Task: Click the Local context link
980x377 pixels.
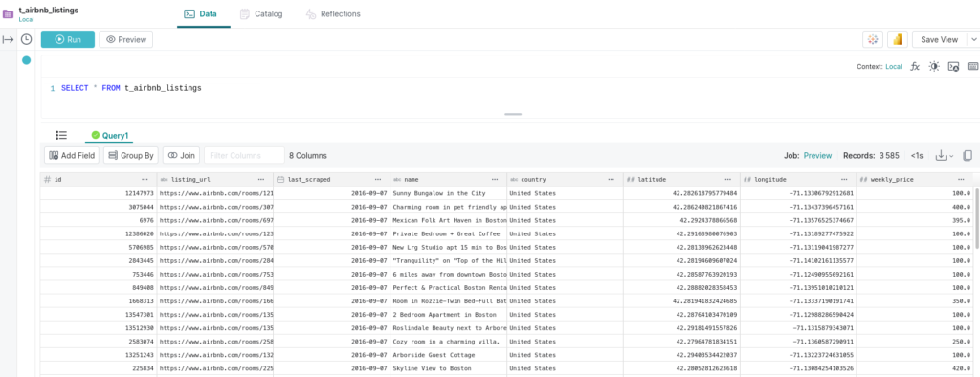Action: click(x=894, y=66)
